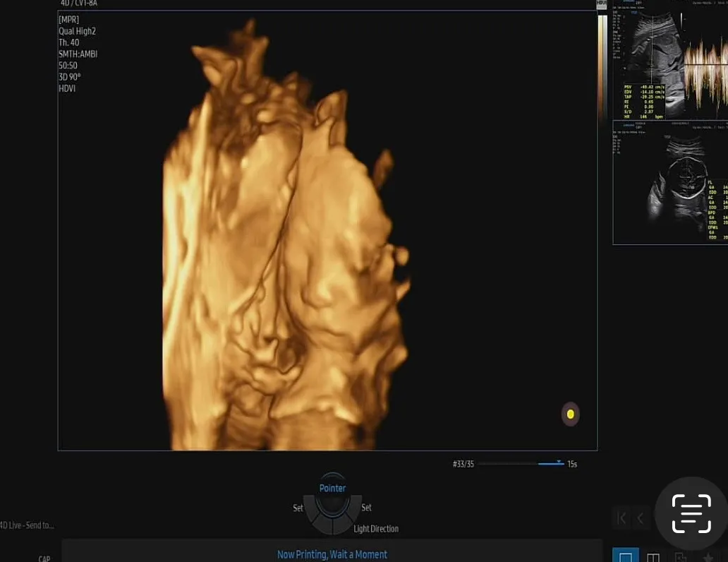Click the Qual High2 setting text
The width and height of the screenshot is (728, 562).
coord(77,31)
